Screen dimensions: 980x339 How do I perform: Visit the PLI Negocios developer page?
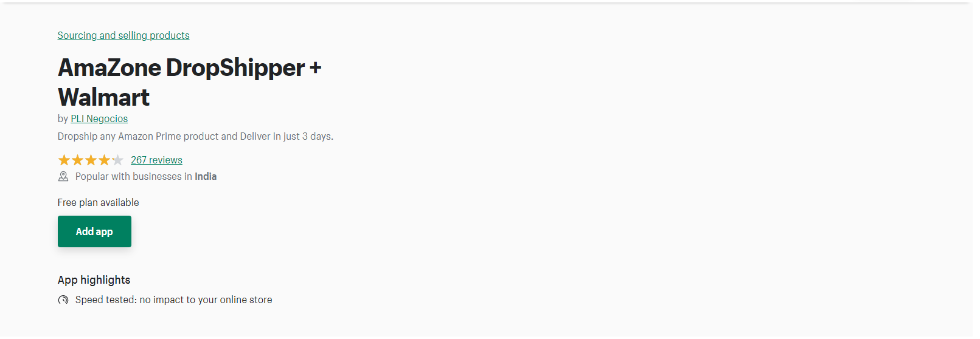pyautogui.click(x=99, y=119)
